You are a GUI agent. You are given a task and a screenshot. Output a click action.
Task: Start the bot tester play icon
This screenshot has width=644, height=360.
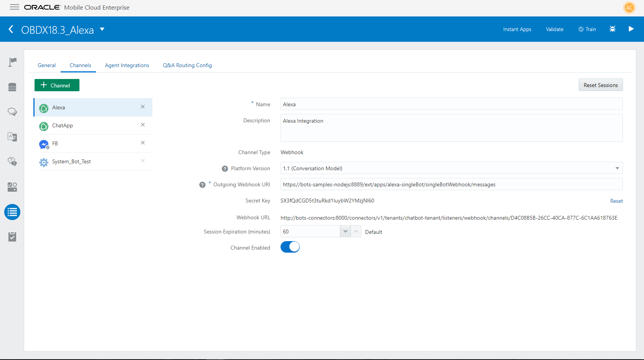coord(631,29)
